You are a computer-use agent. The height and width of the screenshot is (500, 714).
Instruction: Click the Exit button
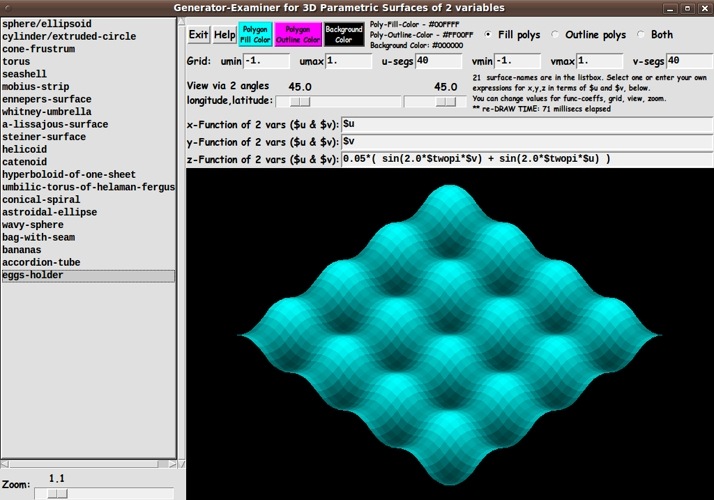(x=199, y=35)
